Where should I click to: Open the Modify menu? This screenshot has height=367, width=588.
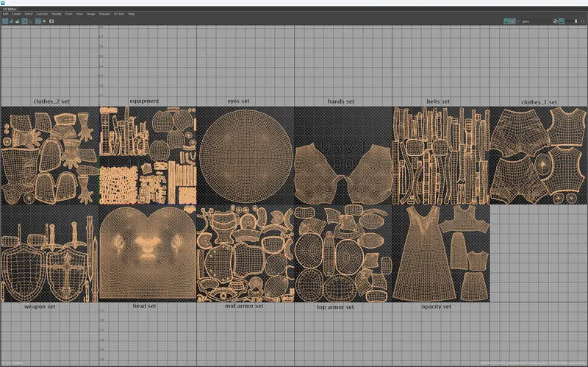pos(57,14)
